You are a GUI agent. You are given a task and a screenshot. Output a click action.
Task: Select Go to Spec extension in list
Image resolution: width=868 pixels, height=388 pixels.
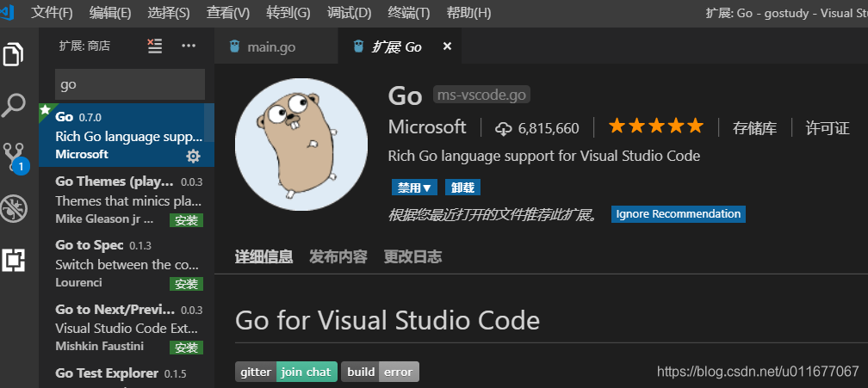coord(127,262)
